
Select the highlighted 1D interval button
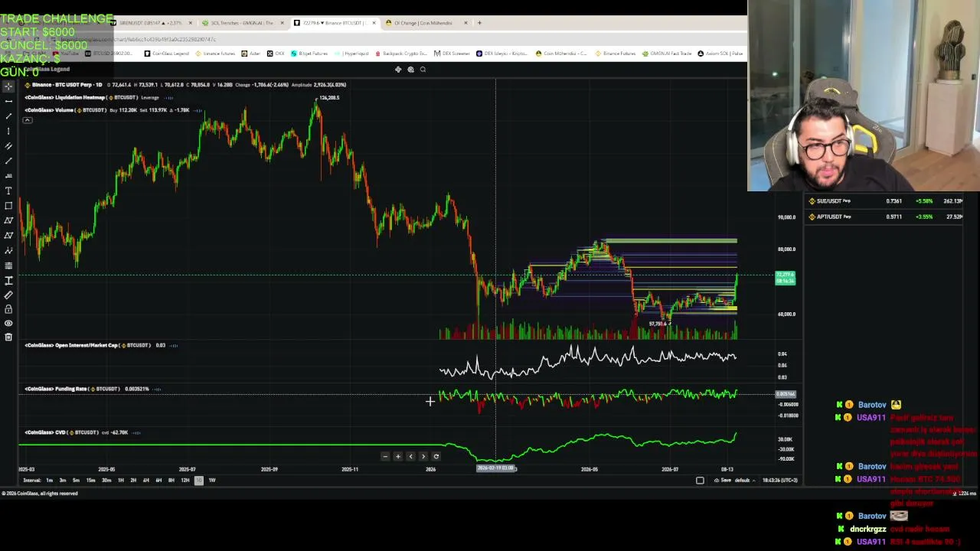(x=199, y=481)
